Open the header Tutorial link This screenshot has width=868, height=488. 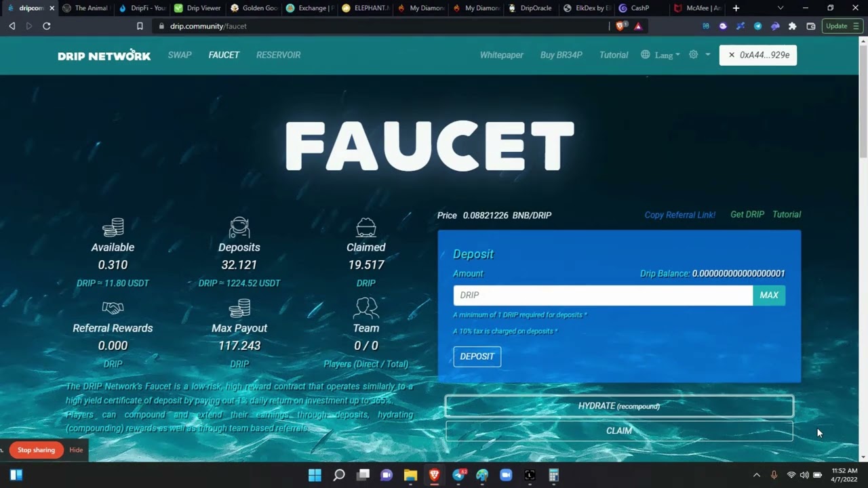(614, 55)
